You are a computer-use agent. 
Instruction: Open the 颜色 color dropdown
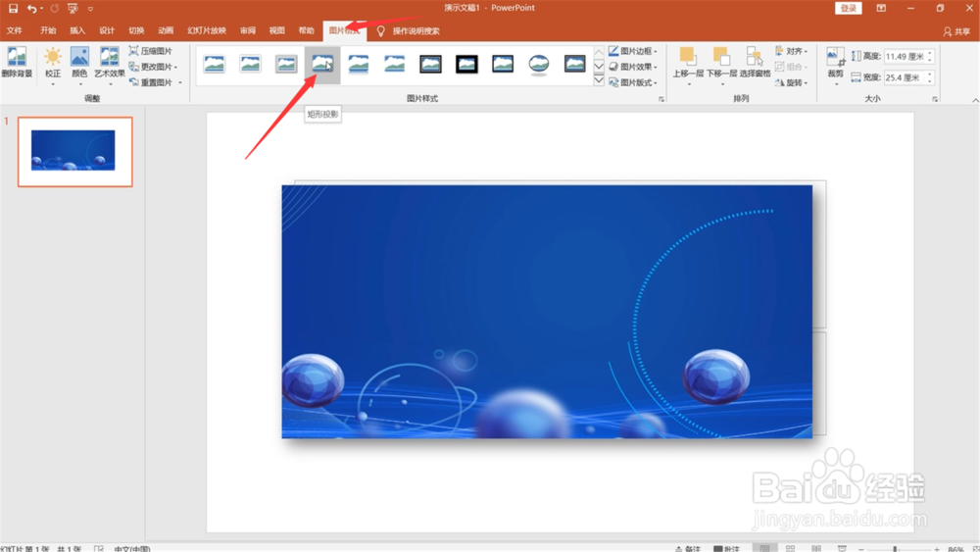(x=79, y=65)
